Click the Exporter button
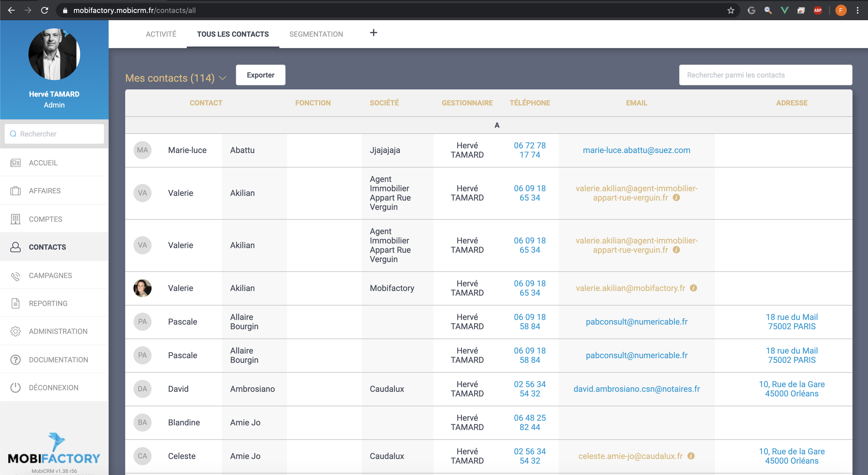The height and width of the screenshot is (475, 868). 260,75
